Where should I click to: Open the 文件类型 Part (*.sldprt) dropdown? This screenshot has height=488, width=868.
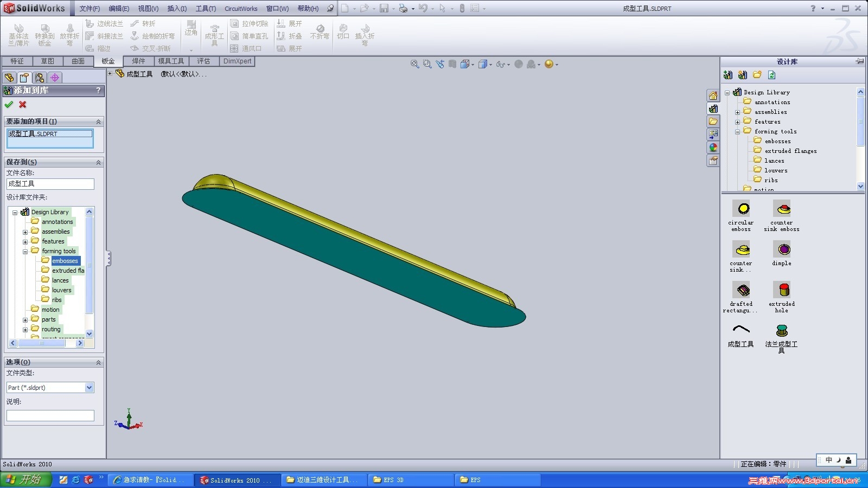[x=90, y=388]
